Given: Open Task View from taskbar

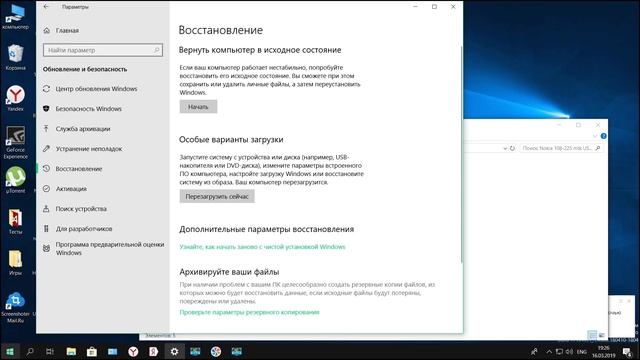Looking at the screenshot, I should click(50, 351).
